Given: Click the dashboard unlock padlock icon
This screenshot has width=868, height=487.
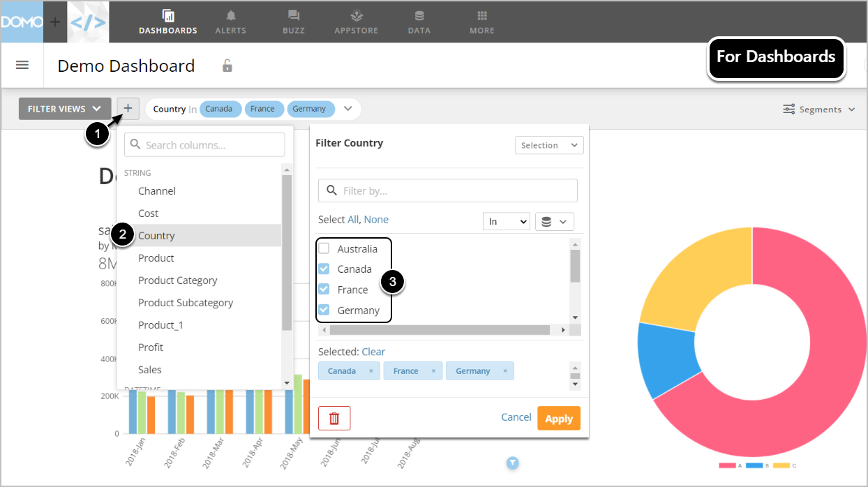Looking at the screenshot, I should click(227, 66).
